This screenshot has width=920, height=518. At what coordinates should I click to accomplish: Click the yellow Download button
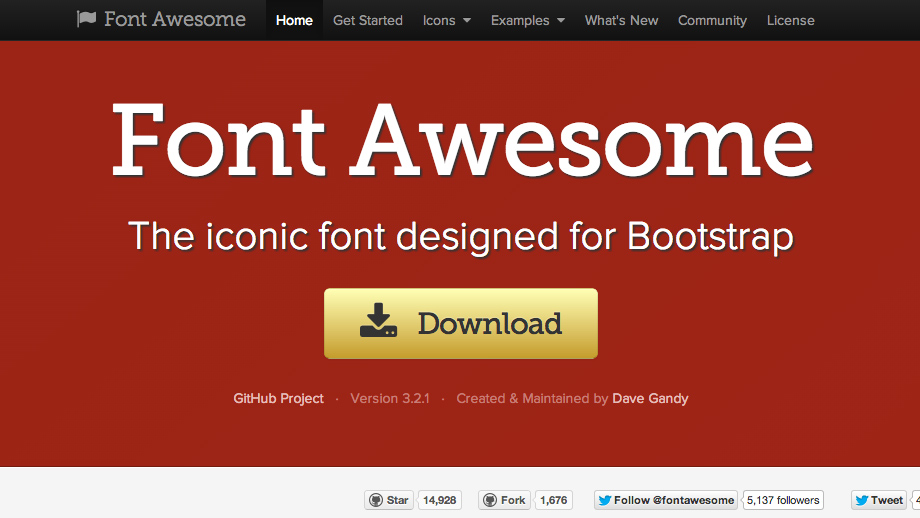tap(461, 323)
